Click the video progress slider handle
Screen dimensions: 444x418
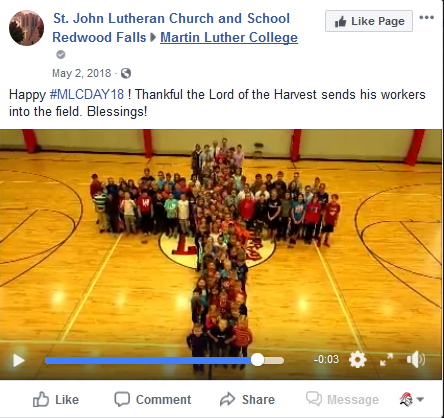click(257, 360)
